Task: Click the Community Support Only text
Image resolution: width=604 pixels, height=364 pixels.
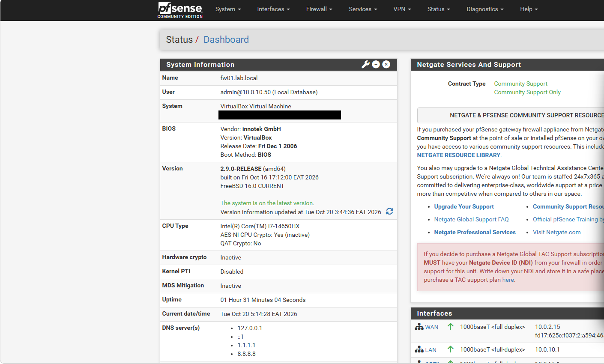Action: (527, 92)
